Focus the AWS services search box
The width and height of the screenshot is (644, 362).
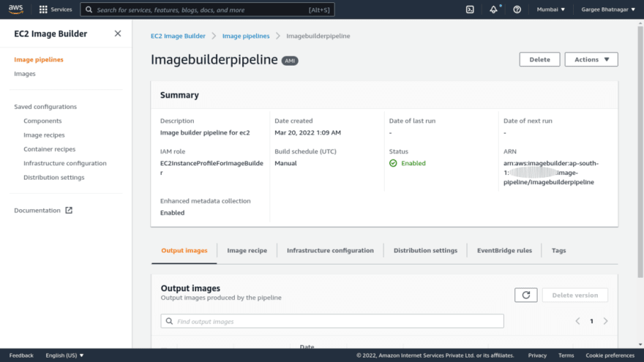point(207,10)
